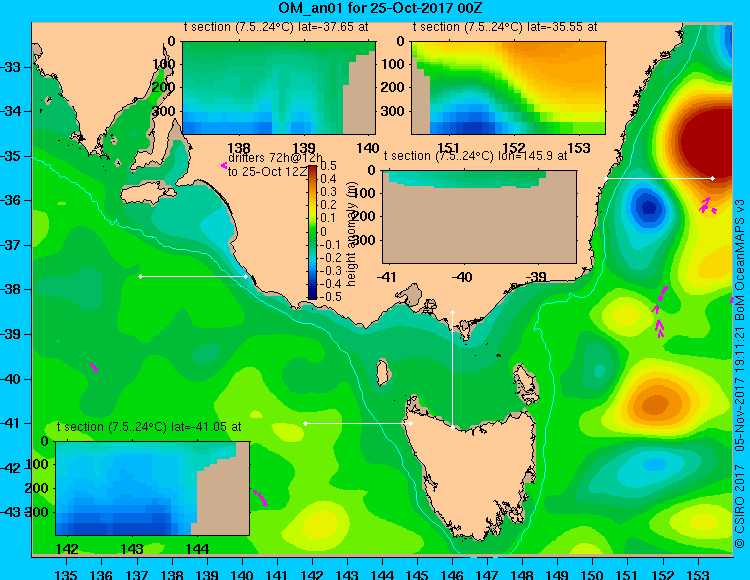Viewport: 750px width, 580px height.
Task: Click the white section line at latitude -35.55
Action: [x=660, y=178]
